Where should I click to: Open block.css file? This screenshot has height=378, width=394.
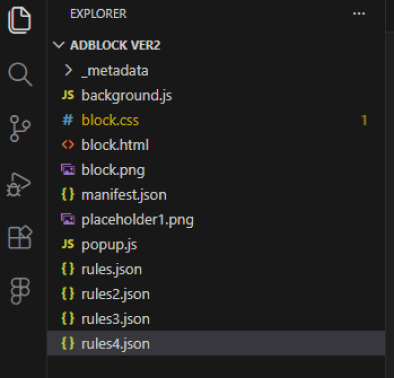point(216,120)
